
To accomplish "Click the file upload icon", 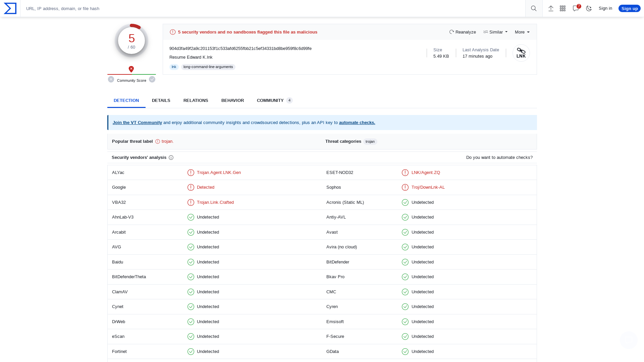I will [x=551, y=8].
